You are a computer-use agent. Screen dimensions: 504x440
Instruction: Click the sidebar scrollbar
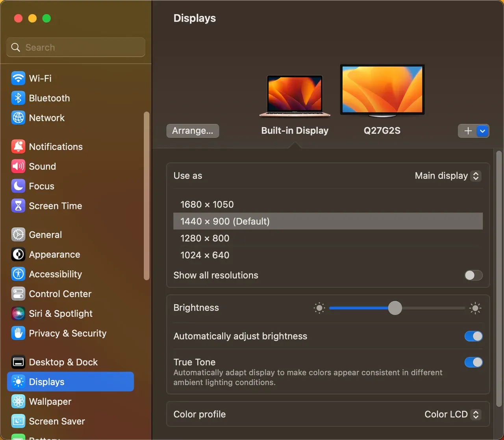click(x=146, y=196)
